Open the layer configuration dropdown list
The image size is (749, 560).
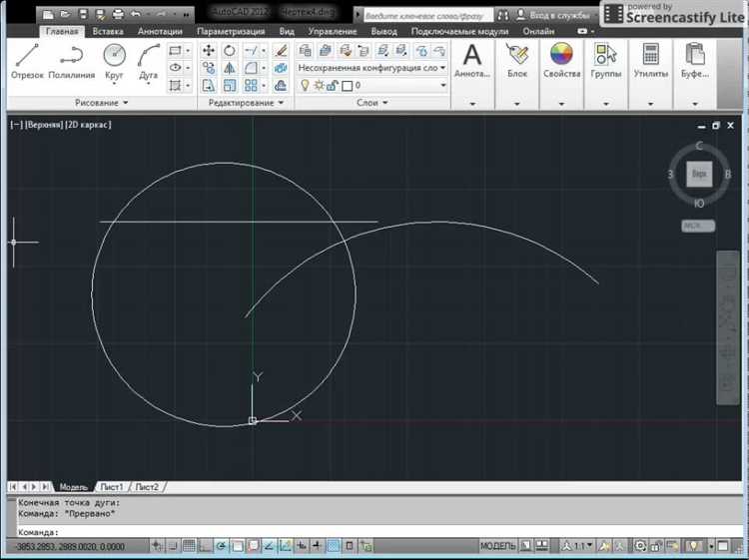click(442, 68)
